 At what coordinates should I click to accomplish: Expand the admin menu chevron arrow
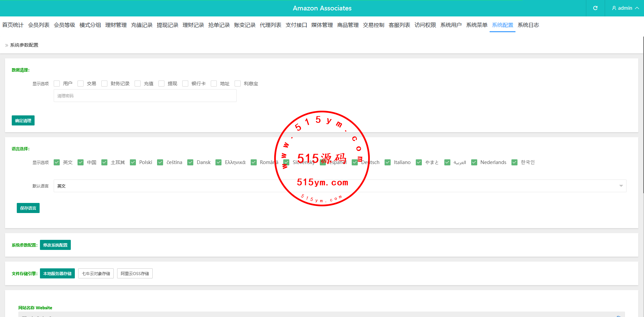point(637,8)
